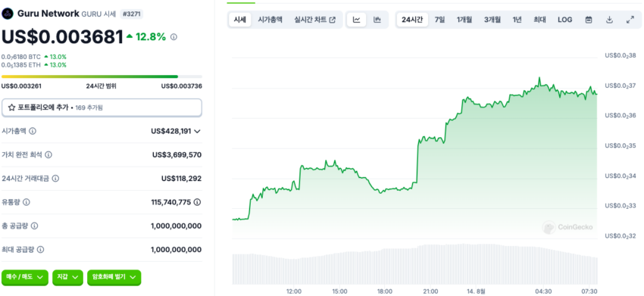Expand the 시가총액 value chevron
Image resolution: width=644 pixels, height=296 pixels.
click(197, 132)
